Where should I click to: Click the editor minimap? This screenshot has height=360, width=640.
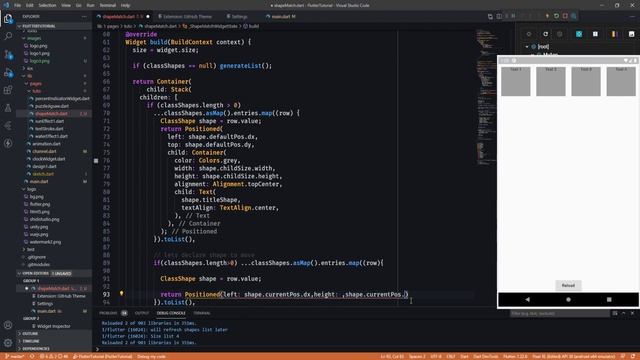coord(486,98)
